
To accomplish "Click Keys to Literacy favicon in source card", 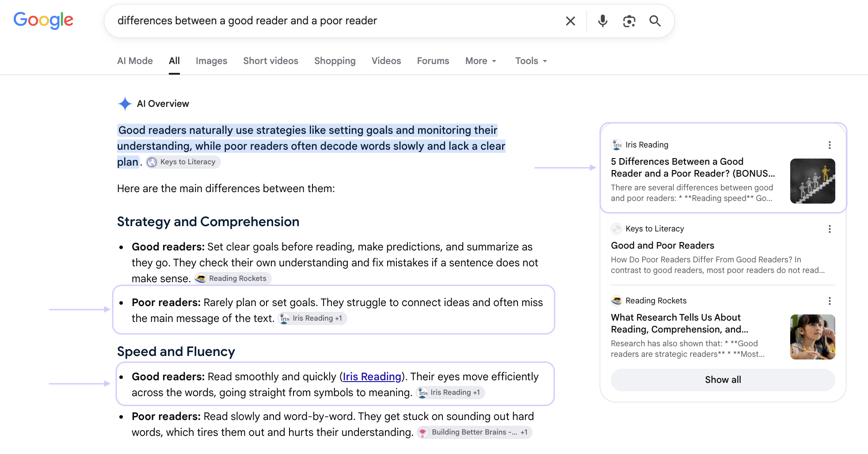I will pyautogui.click(x=617, y=229).
